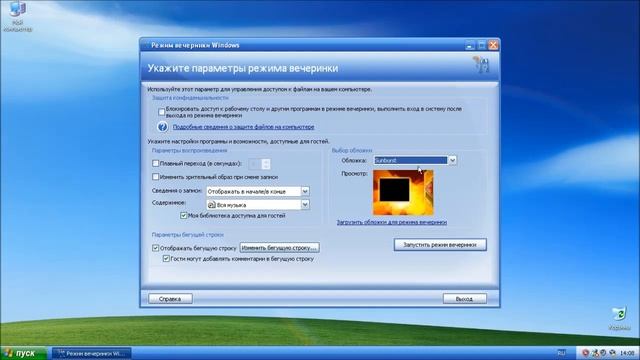Click the volume tray icon next to the clock

tap(612, 353)
